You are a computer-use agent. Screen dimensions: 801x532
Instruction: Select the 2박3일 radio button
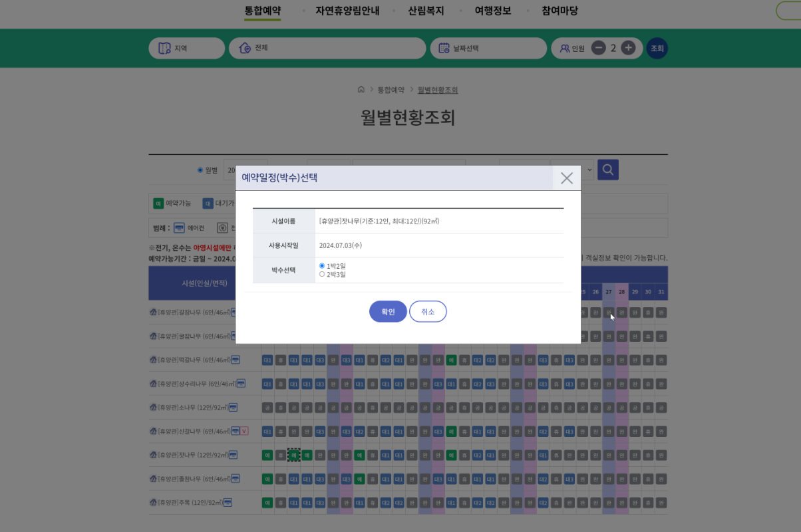click(x=323, y=273)
